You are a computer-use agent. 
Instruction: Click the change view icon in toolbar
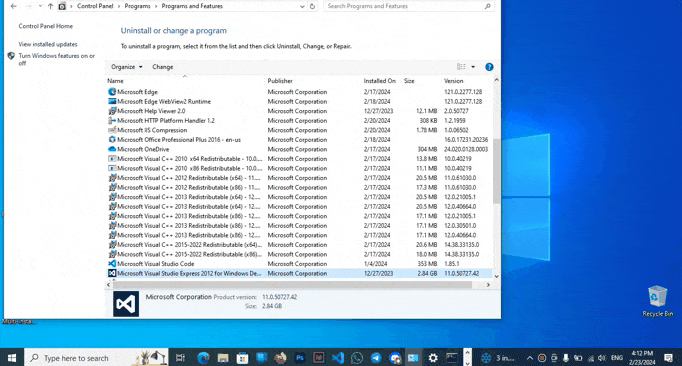click(461, 67)
